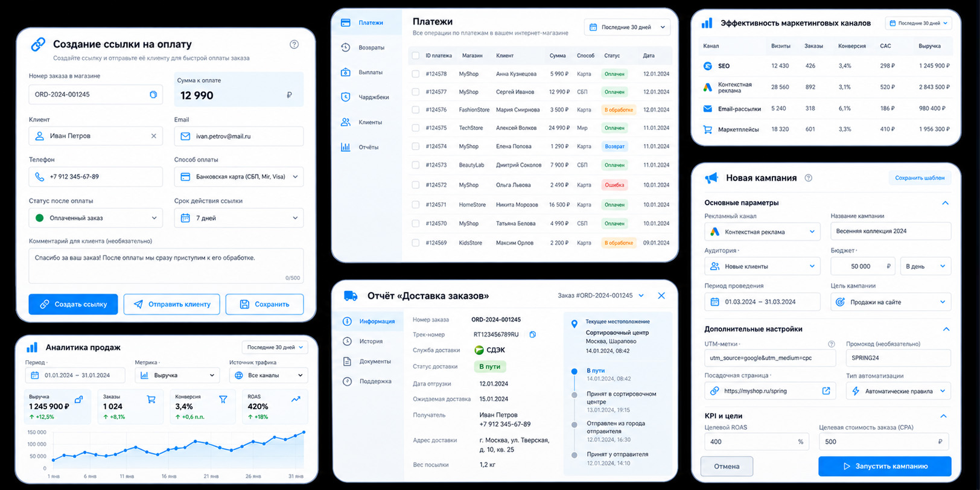Open Возвраты in payments sidebar
This screenshot has height=490, width=980.
coord(366,48)
